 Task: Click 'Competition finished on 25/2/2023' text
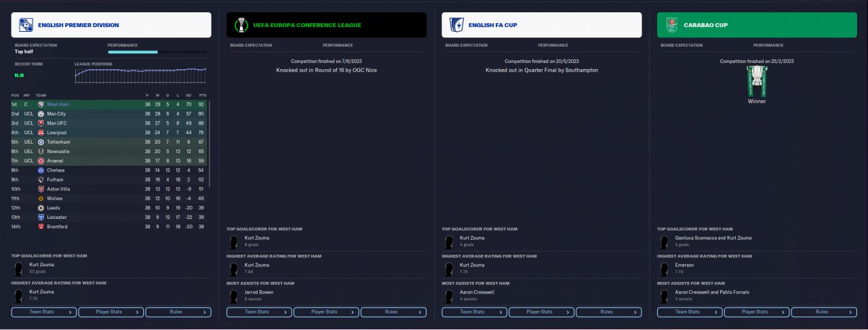(x=757, y=61)
